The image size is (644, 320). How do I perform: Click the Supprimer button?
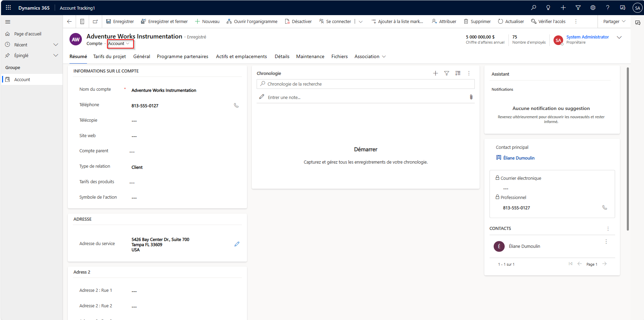[477, 21]
